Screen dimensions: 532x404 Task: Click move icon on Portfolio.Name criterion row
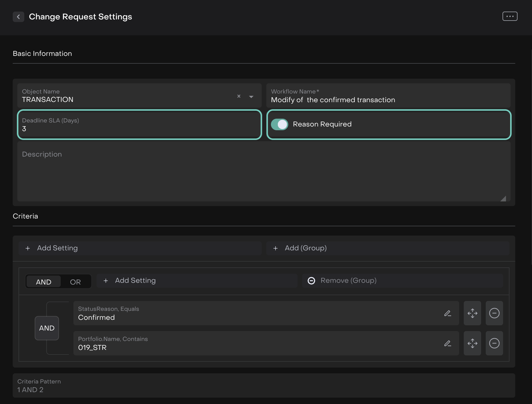pyautogui.click(x=472, y=343)
